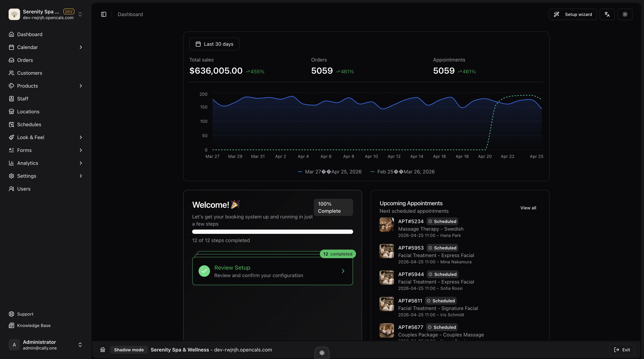Toggle light theme sun icon
This screenshot has width=644, height=359.
click(x=625, y=14)
